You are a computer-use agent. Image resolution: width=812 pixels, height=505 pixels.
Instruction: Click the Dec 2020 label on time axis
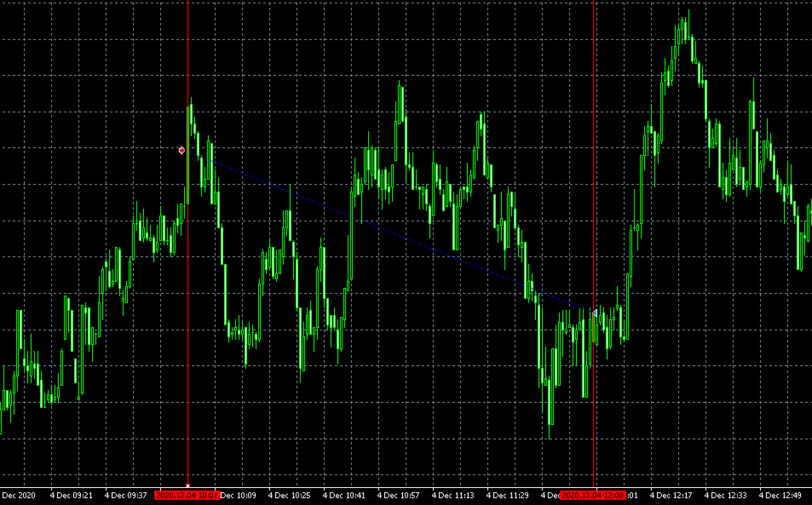(x=19, y=495)
